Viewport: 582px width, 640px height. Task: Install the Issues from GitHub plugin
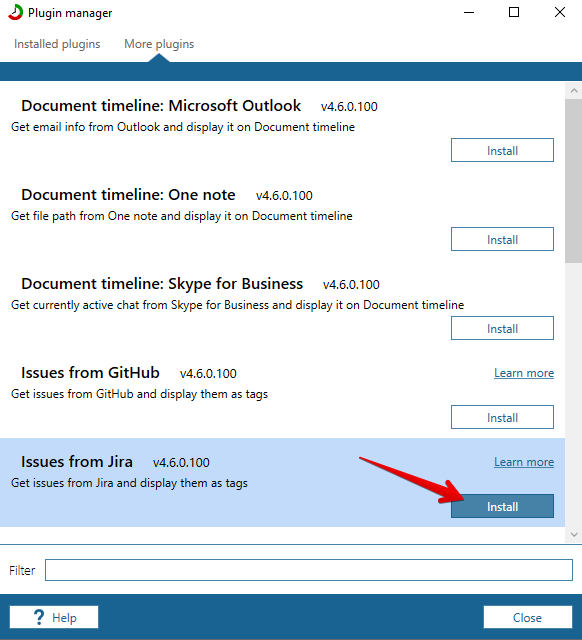click(x=502, y=417)
